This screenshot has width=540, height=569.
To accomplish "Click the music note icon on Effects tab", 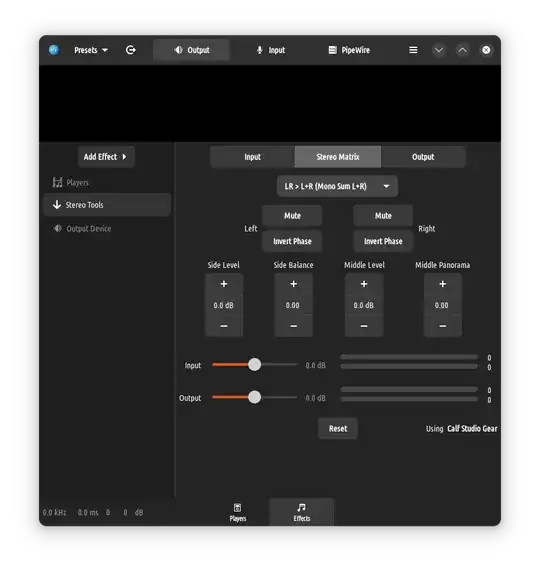I will tap(301, 507).
